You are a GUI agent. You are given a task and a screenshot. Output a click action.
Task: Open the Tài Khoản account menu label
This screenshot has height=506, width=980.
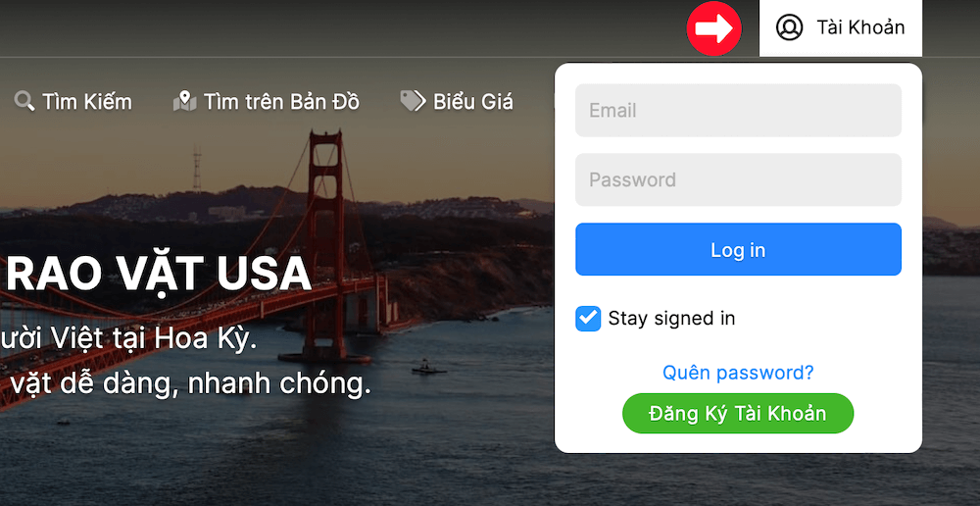pos(860,27)
